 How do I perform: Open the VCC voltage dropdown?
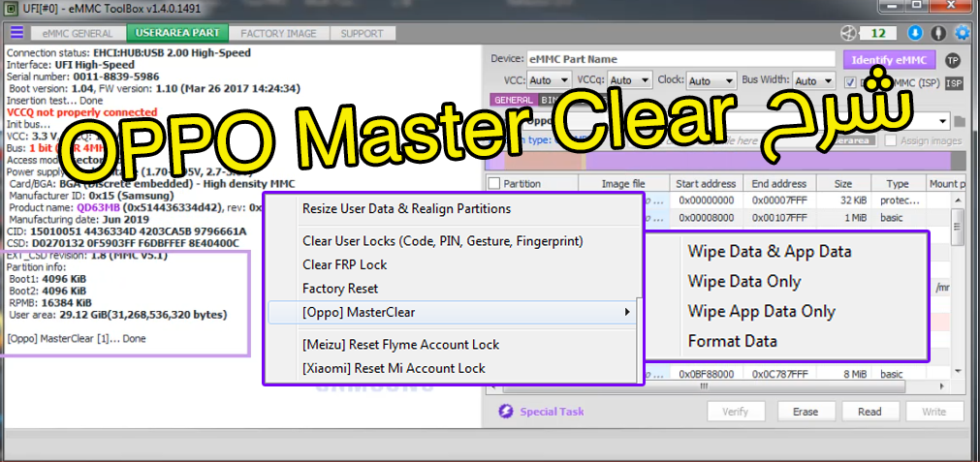click(x=550, y=80)
